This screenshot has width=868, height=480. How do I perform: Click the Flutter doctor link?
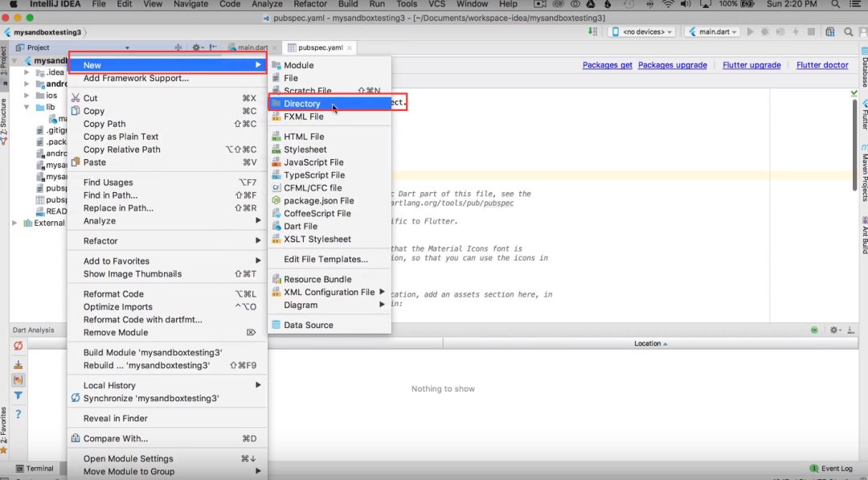[x=822, y=65]
